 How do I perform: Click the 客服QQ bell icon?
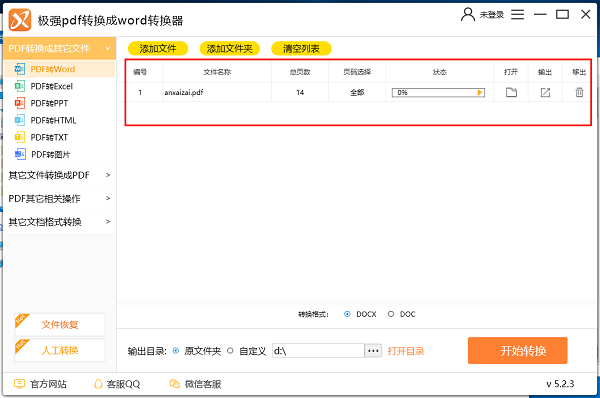[x=98, y=384]
